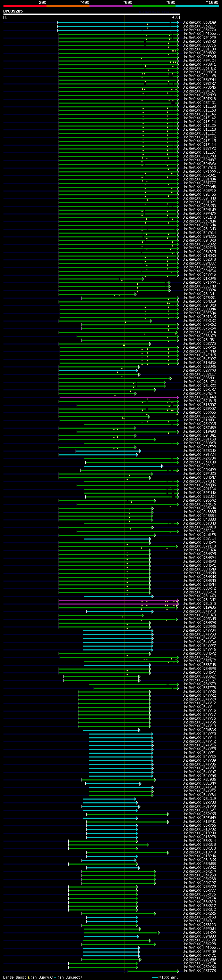This screenshot has width=222, height=980.
Task: Click hit label UniRef100_B4YVA6
Action: pyautogui.click(x=199, y=775)
